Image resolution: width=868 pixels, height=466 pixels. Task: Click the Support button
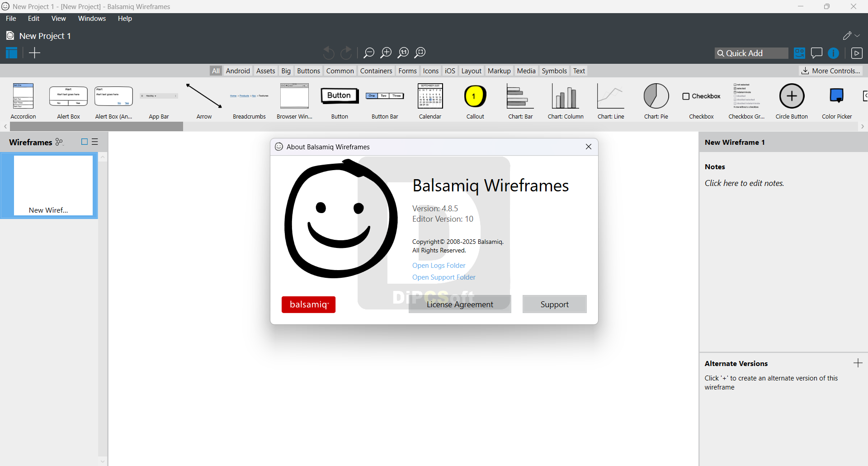pyautogui.click(x=554, y=304)
